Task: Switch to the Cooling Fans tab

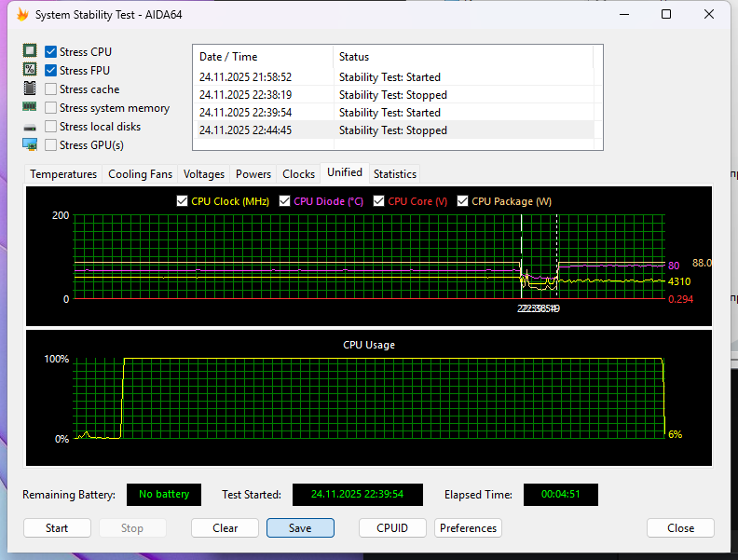Action: (141, 174)
